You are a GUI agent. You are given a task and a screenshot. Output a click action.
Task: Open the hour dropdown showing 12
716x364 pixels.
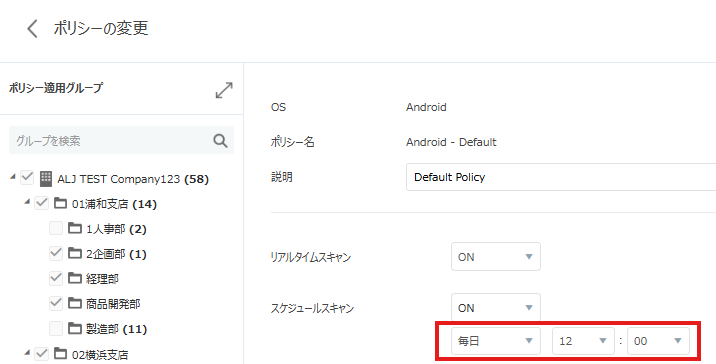point(583,341)
